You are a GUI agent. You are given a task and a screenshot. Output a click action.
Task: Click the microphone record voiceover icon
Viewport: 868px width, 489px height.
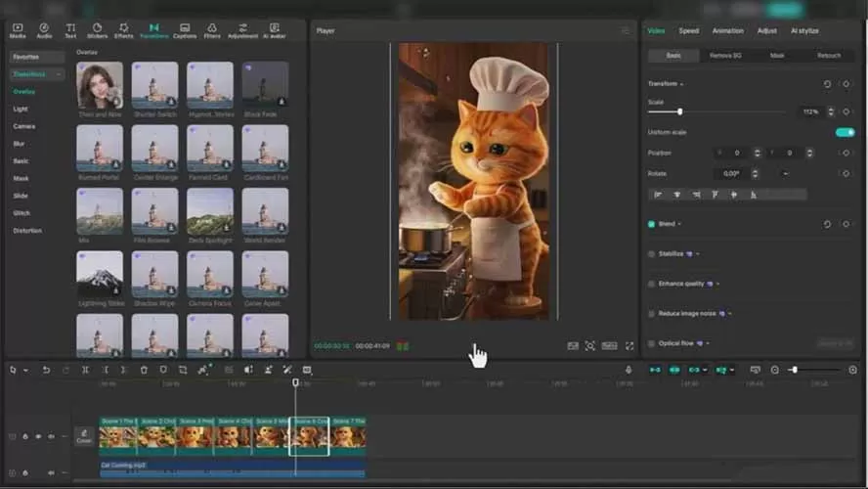click(629, 370)
